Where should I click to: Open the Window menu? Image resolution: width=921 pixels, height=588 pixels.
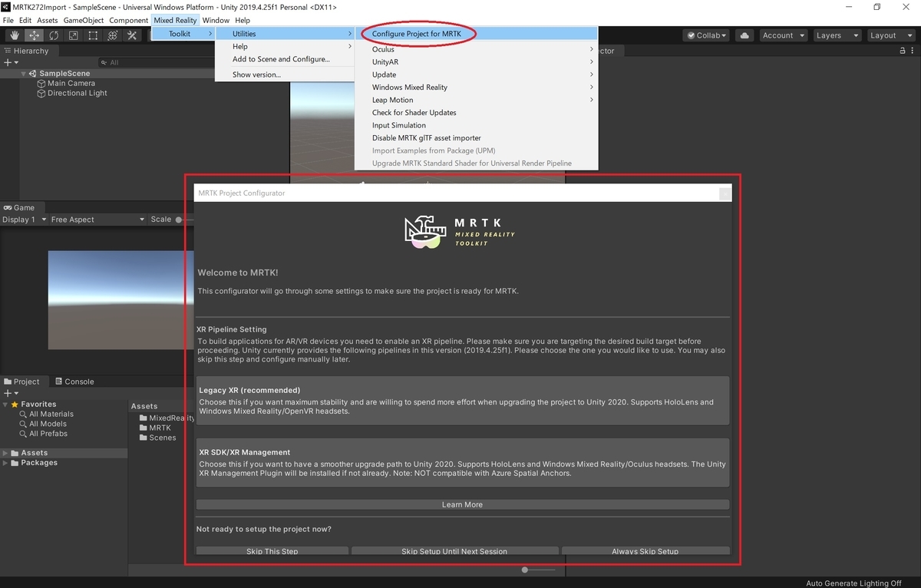[x=216, y=20]
